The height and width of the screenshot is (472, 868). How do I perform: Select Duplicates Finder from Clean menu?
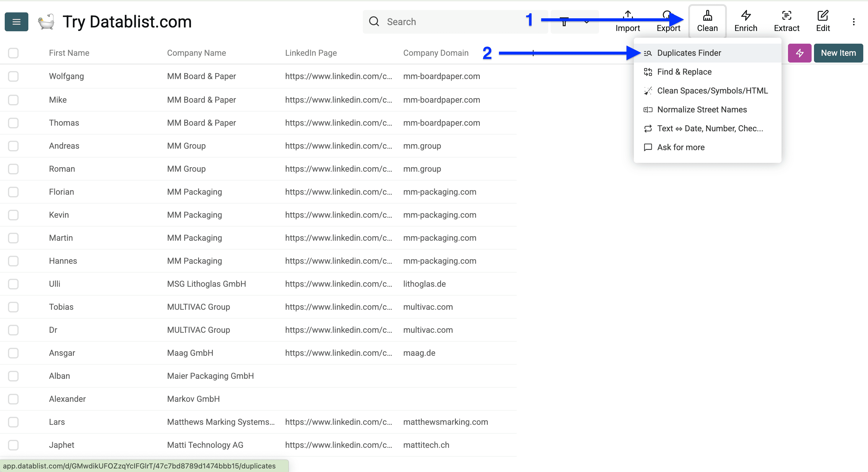click(x=689, y=53)
